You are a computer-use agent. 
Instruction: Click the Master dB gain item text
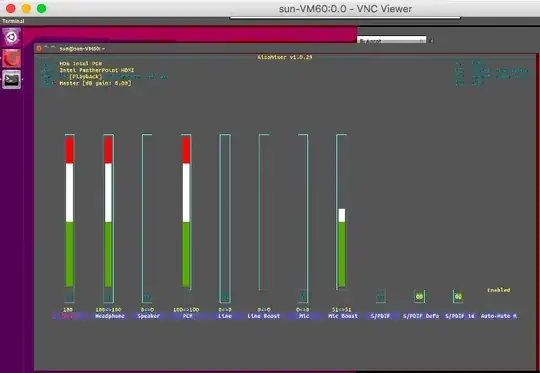(x=95, y=83)
